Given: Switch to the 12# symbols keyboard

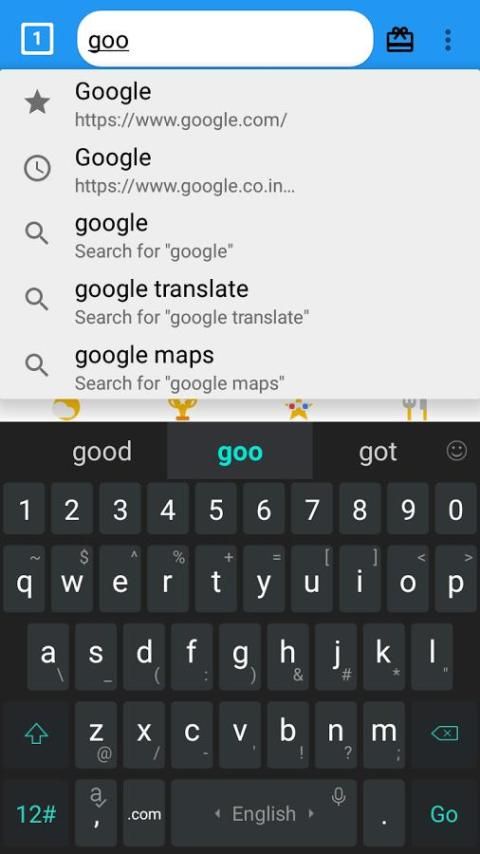Looking at the screenshot, I should [x=37, y=814].
